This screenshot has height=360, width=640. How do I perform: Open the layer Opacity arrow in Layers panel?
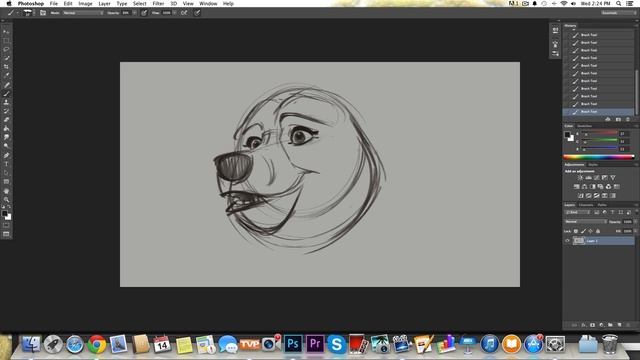pyautogui.click(x=635, y=222)
